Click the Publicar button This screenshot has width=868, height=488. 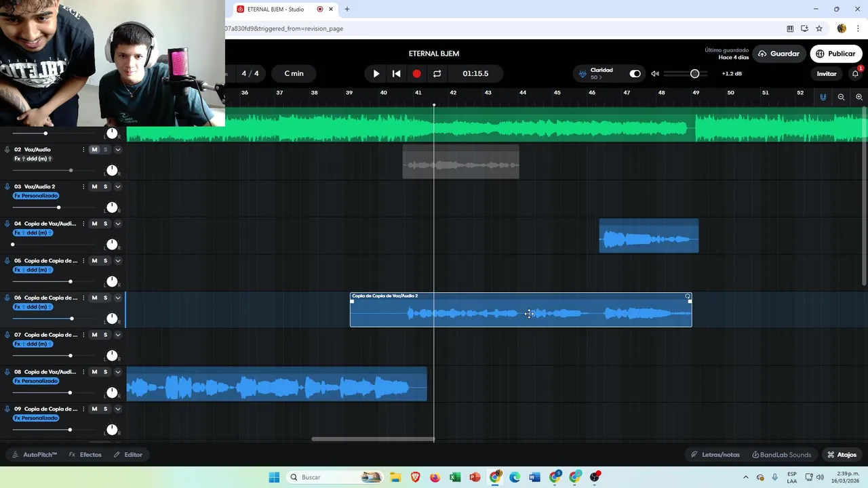click(x=835, y=54)
